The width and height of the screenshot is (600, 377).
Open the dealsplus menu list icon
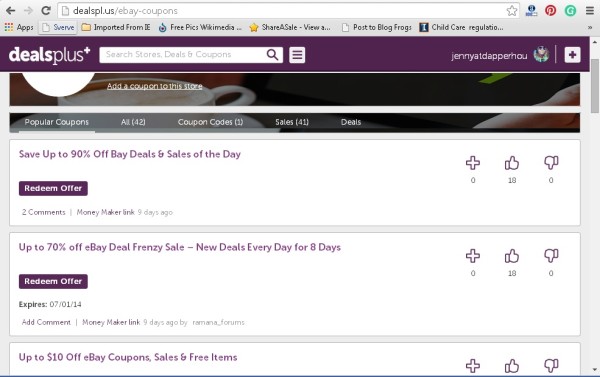coord(297,55)
